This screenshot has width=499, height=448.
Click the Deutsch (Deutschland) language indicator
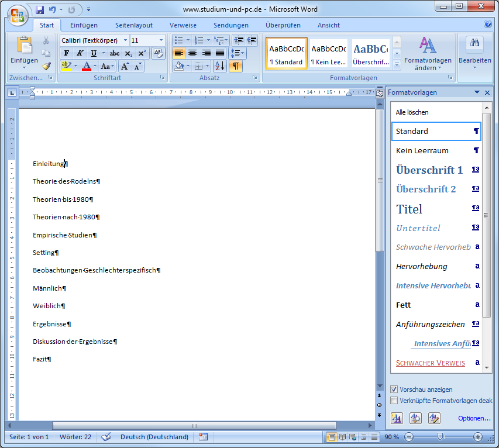click(x=154, y=437)
